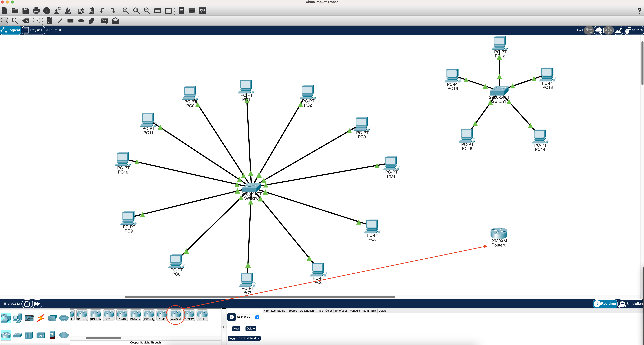
Task: Click Router0 on the workspace
Action: click(x=499, y=233)
